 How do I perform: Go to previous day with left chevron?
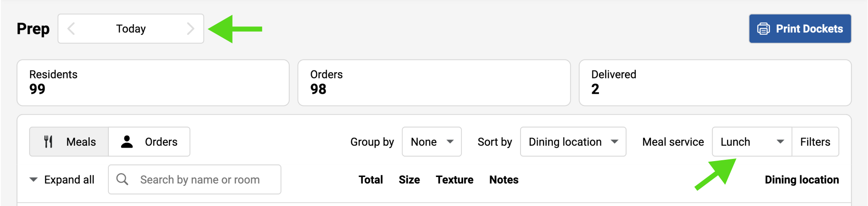point(71,29)
